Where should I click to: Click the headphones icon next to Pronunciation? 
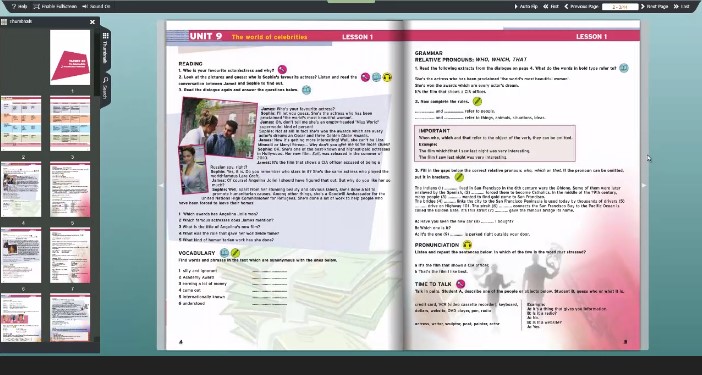point(467,245)
